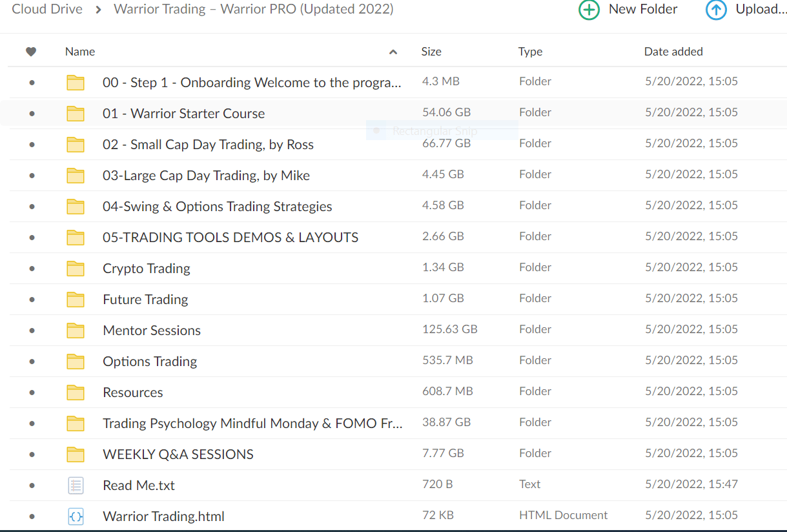Image resolution: width=787 pixels, height=532 pixels.
Task: Select the Date added column header
Action: (673, 51)
